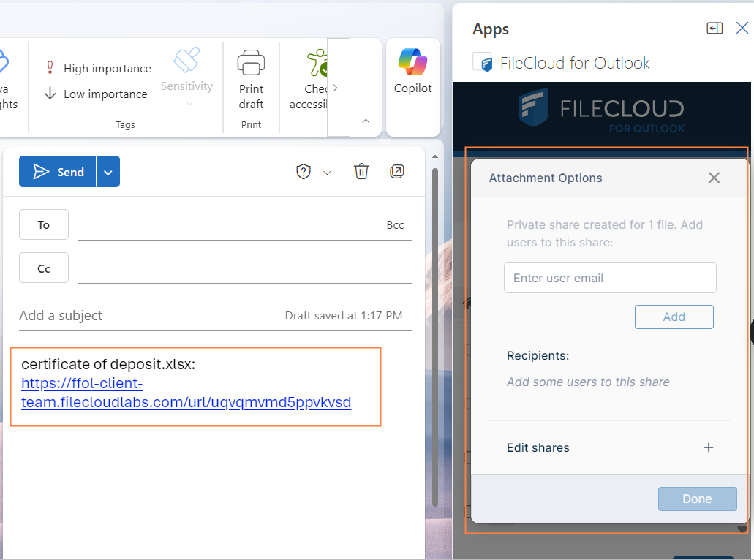Image resolution: width=754 pixels, height=560 pixels.
Task: Click the message pane vertical scrollbar
Action: click(434, 336)
